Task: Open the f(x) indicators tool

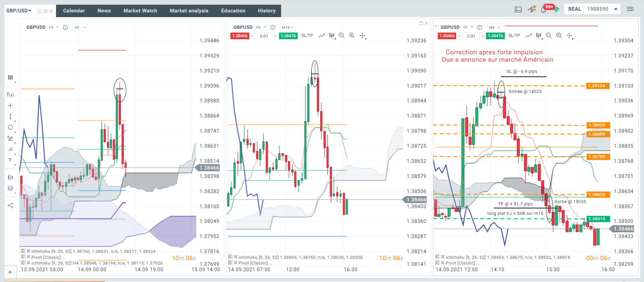Action: click(x=10, y=95)
